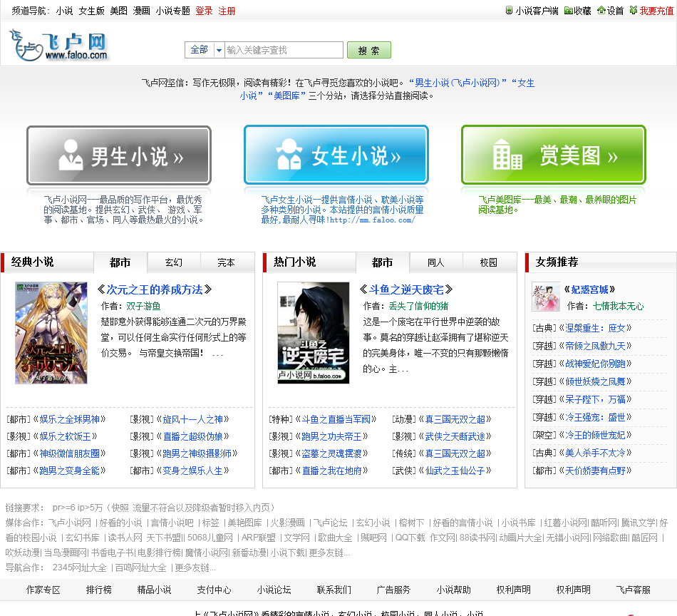Open novel 娱乐之全球男神
The height and width of the screenshot is (616, 677).
pos(70,419)
